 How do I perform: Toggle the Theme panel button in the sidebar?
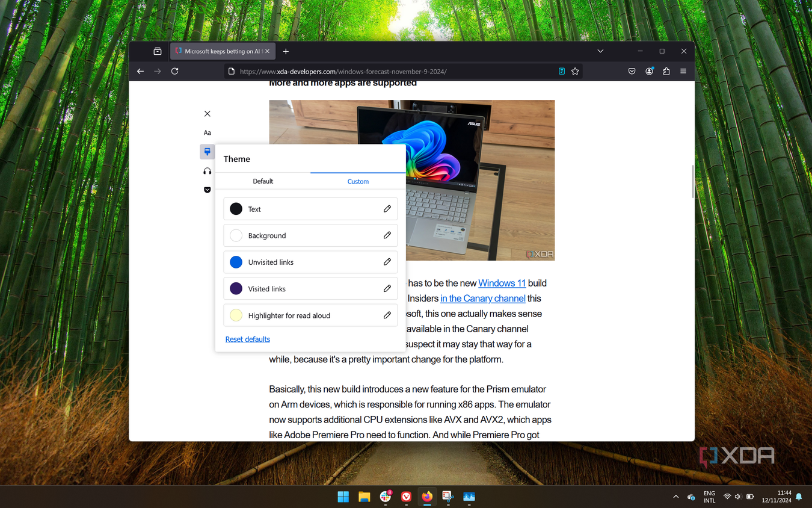point(207,152)
